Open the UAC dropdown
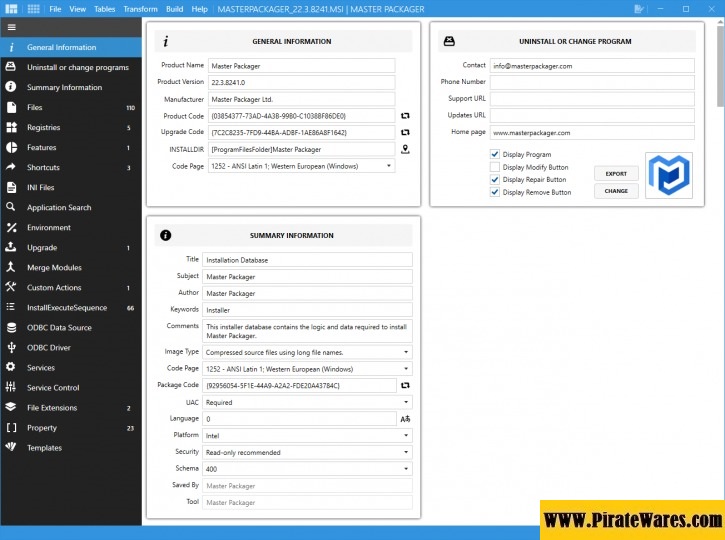 click(x=307, y=402)
